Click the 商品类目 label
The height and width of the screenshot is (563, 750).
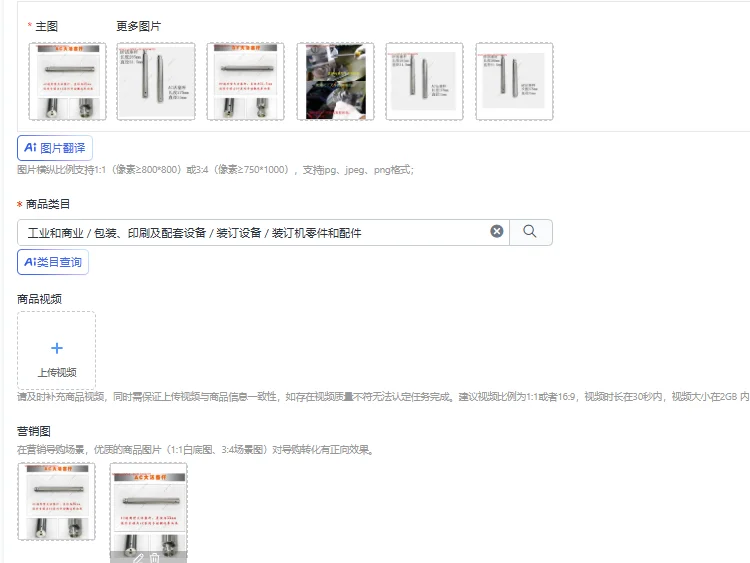[48, 204]
